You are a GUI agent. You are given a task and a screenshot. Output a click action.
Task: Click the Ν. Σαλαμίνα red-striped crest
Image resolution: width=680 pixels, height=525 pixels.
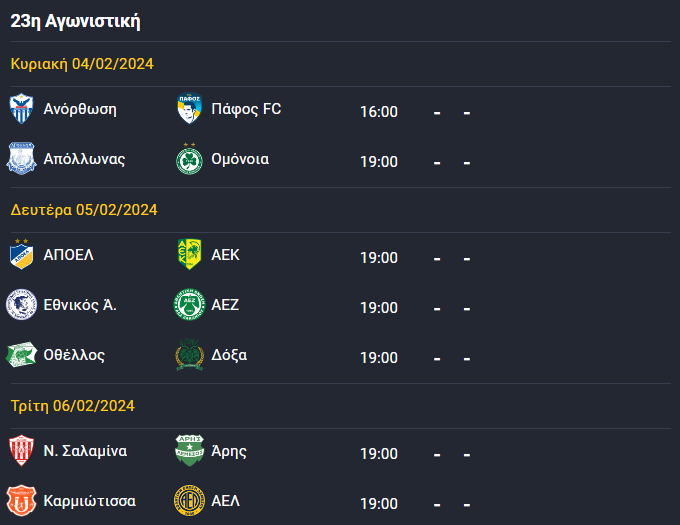point(21,450)
